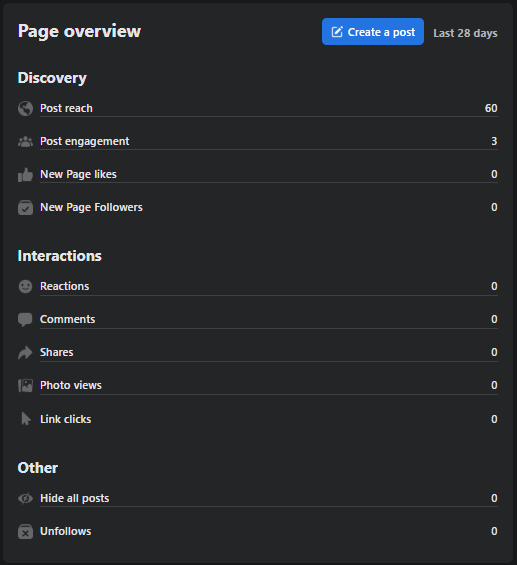
Task: Click the Photo views picture icon
Action: [25, 386]
